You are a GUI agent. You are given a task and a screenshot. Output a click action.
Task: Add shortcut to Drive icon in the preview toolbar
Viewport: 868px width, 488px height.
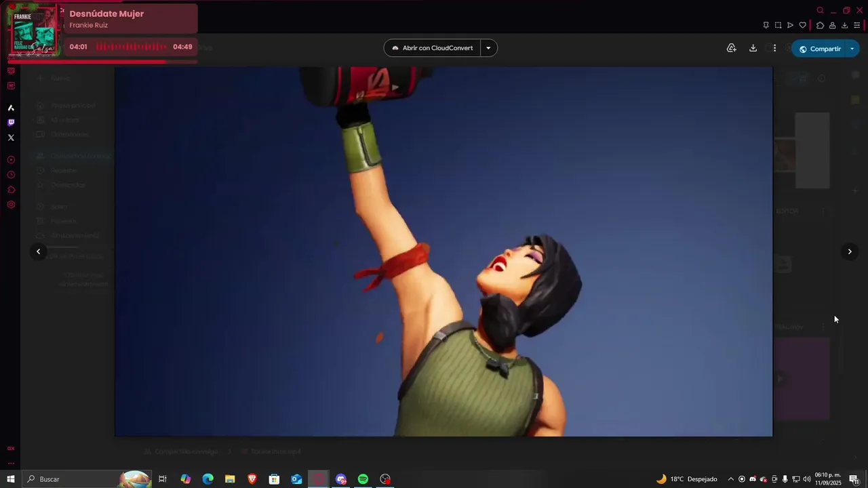pyautogui.click(x=731, y=48)
